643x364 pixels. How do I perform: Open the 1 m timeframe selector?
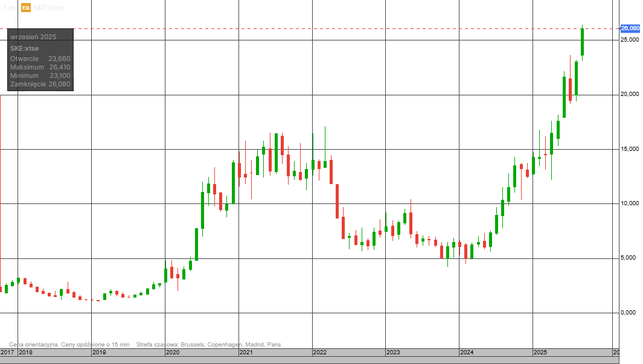click(10, 8)
